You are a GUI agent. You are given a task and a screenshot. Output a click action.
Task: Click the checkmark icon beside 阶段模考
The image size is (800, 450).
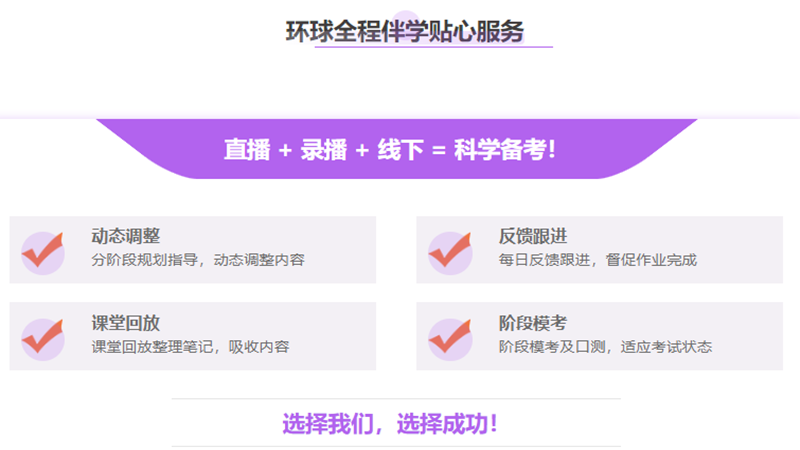tap(450, 339)
